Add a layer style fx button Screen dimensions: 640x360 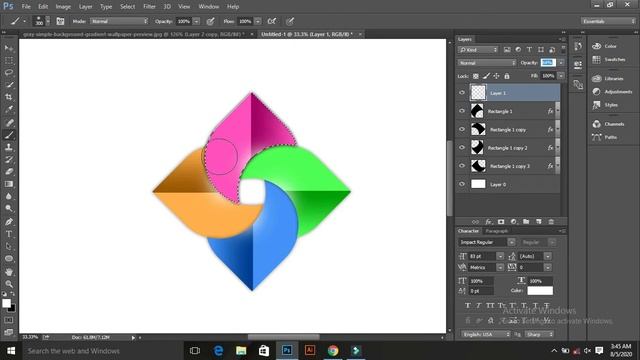point(488,222)
